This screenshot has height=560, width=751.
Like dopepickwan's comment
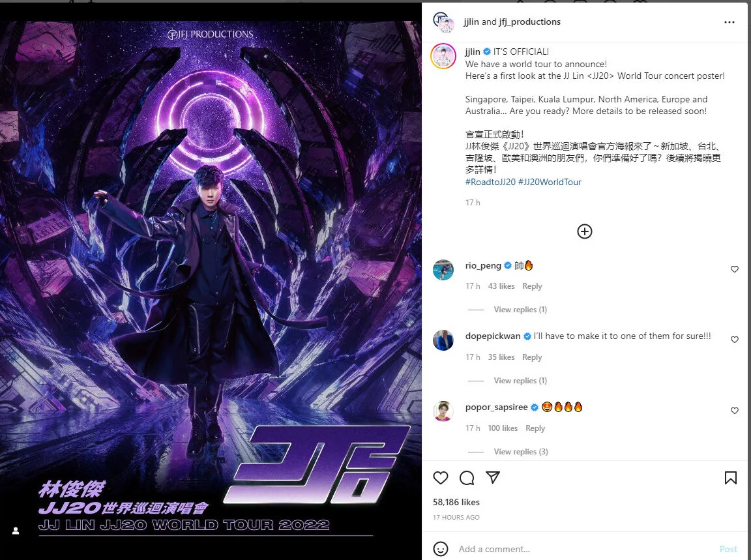[x=734, y=340]
